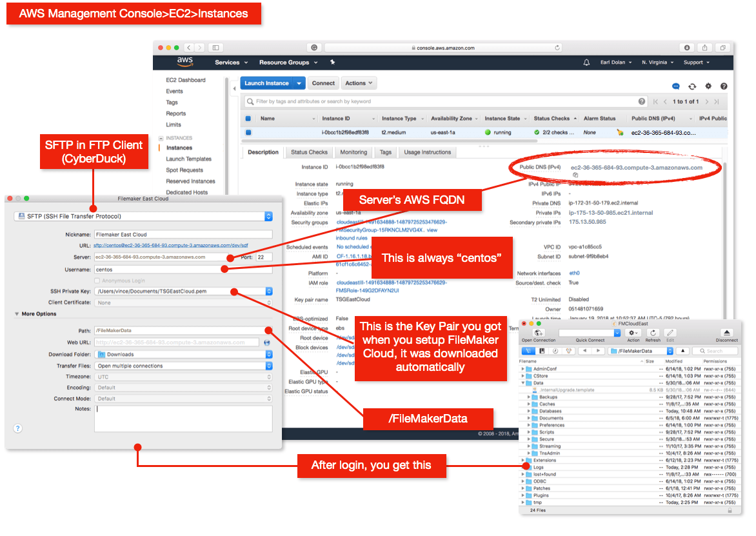Collapse the Data folder in FMCloudEast
The height and width of the screenshot is (536, 756).
click(522, 382)
